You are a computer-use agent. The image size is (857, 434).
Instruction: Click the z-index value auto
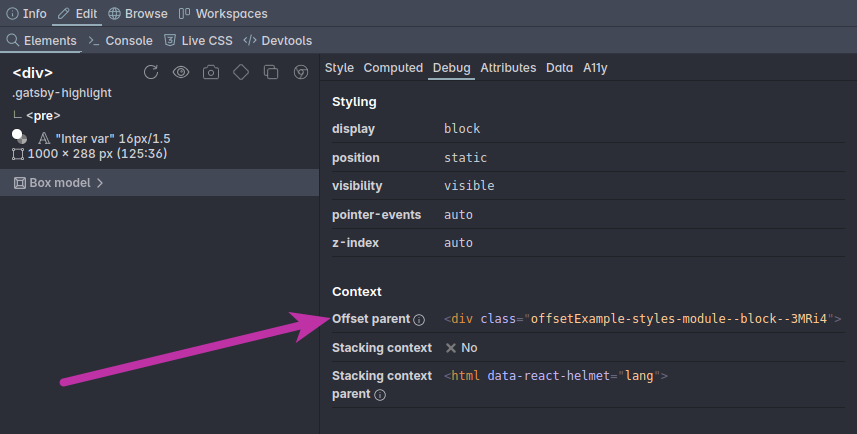[458, 243]
